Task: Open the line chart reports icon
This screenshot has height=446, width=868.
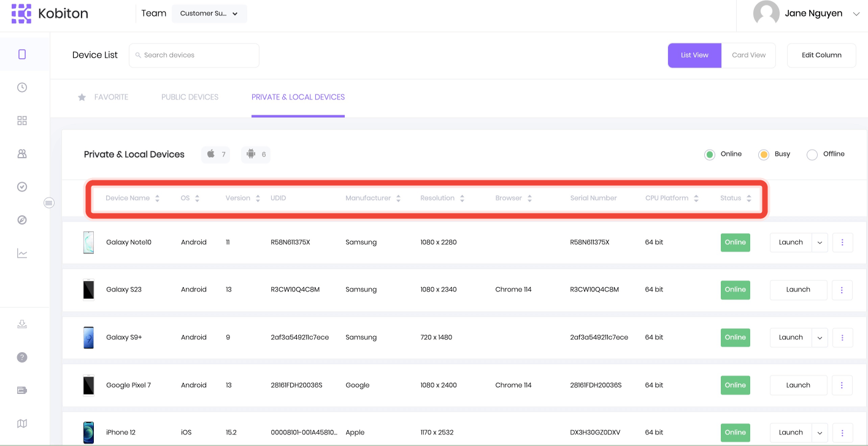Action: click(x=22, y=253)
